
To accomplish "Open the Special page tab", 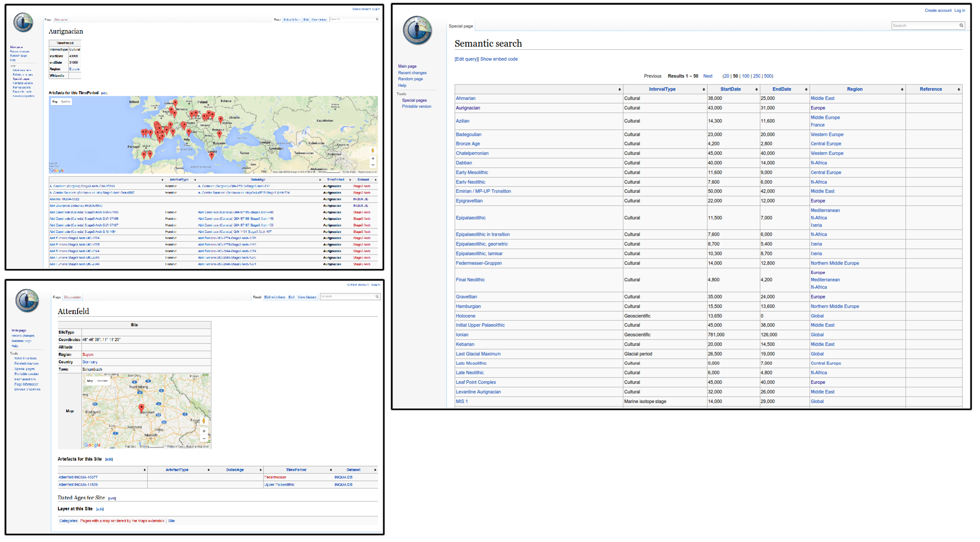I will click(460, 26).
